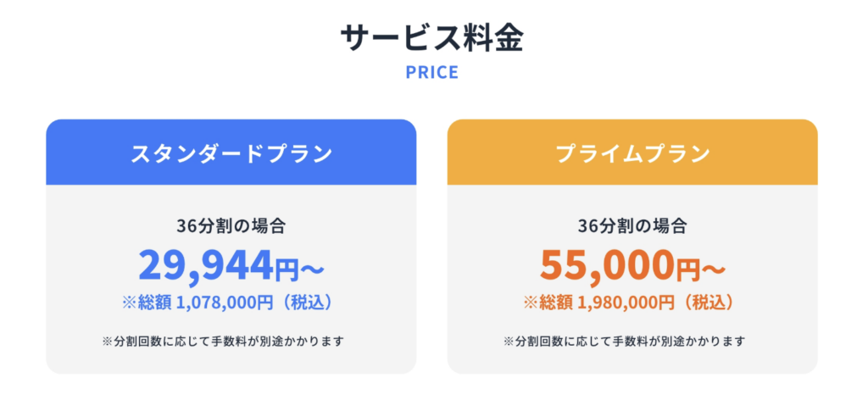Click the blue （税込） tax-included label
868x400 pixels.
click(306, 302)
